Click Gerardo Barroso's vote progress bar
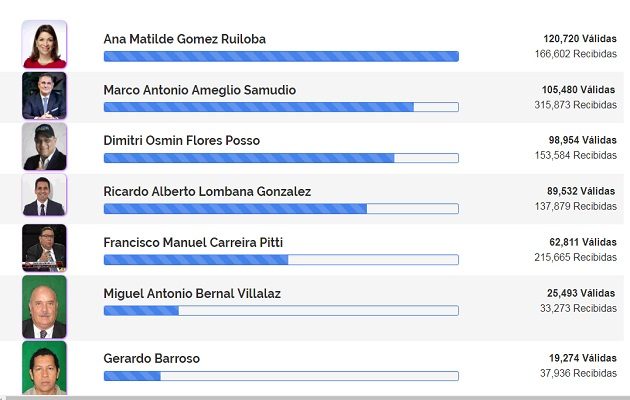Viewport: 630px width, 400px height. pyautogui.click(x=281, y=376)
